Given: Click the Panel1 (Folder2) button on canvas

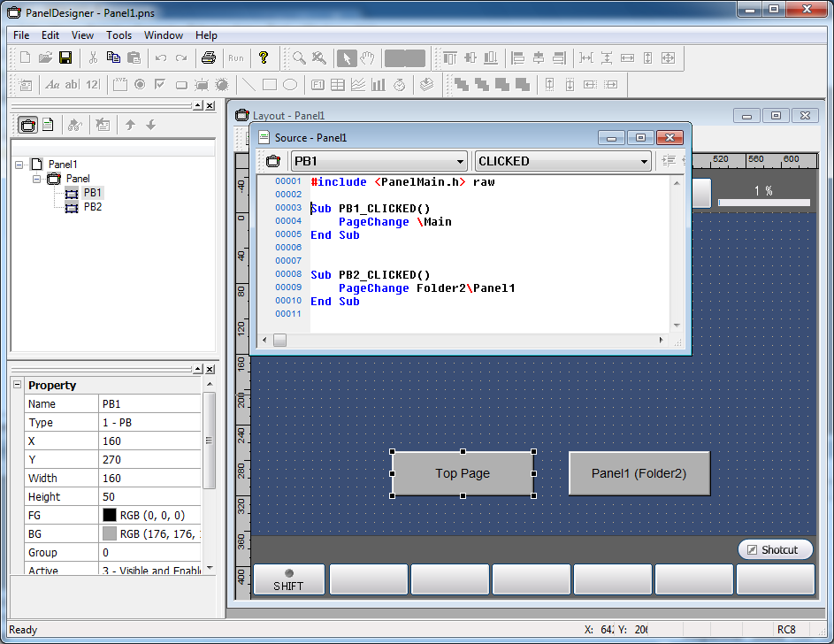Looking at the screenshot, I should tap(639, 473).
